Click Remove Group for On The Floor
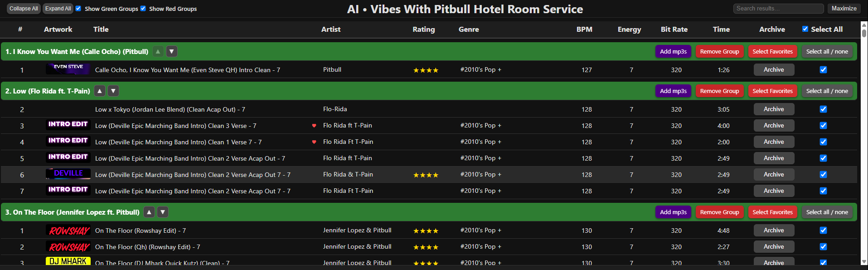Screen dimensions: 868x270 point(719,212)
